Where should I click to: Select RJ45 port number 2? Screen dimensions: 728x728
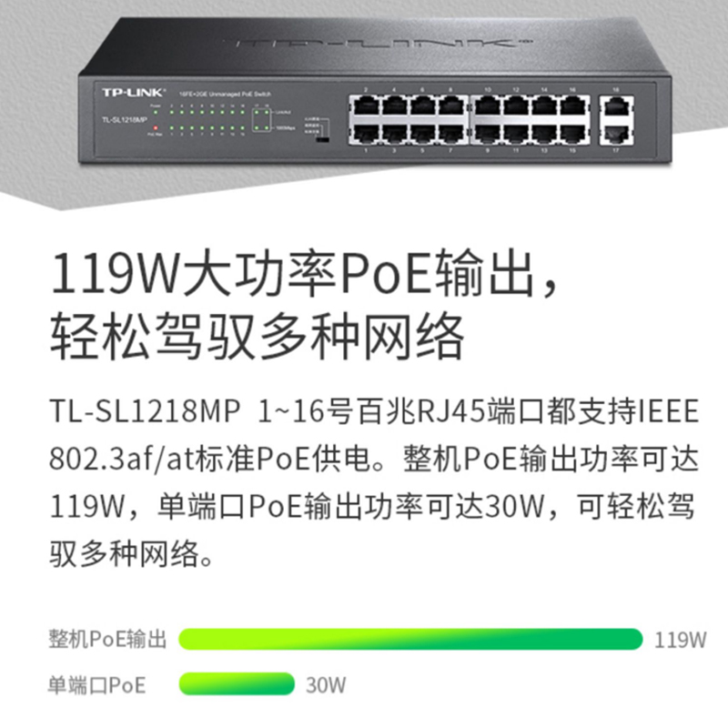point(366,106)
